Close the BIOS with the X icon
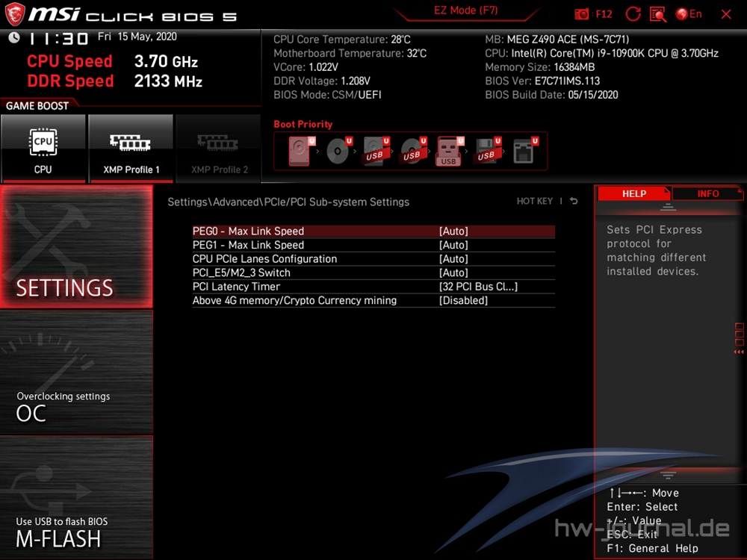The image size is (747, 560). pos(726,14)
